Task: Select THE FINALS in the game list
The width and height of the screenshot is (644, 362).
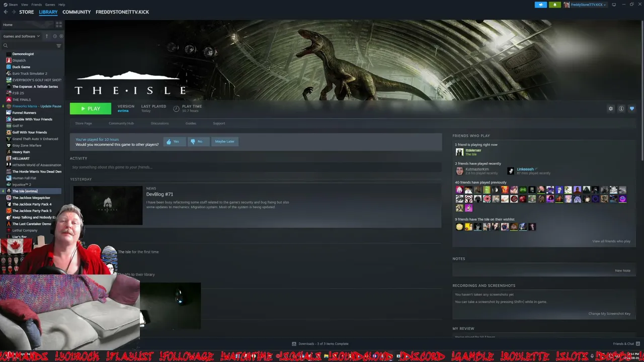Action: click(x=22, y=100)
